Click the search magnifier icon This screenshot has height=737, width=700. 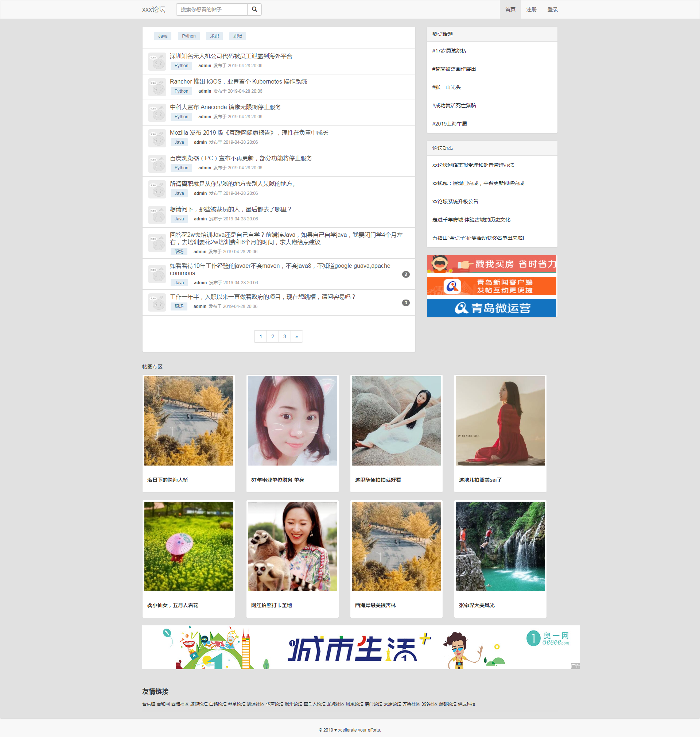click(254, 9)
